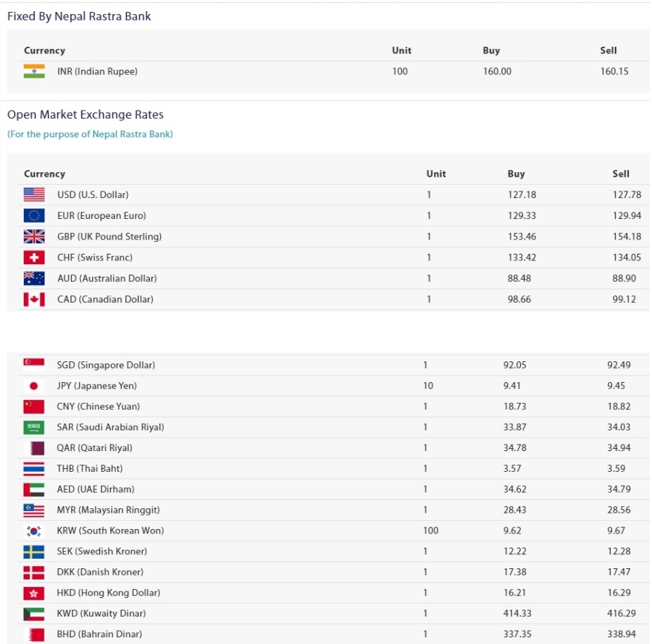This screenshot has width=652, height=644.
Task: Select the European Union flag icon
Action: click(x=34, y=215)
